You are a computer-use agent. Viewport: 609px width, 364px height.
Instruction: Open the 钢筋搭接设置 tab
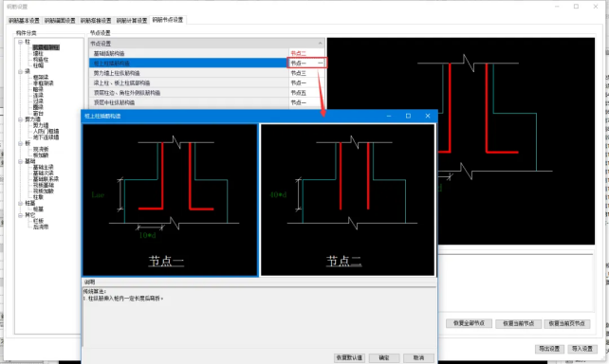pyautogui.click(x=96, y=20)
